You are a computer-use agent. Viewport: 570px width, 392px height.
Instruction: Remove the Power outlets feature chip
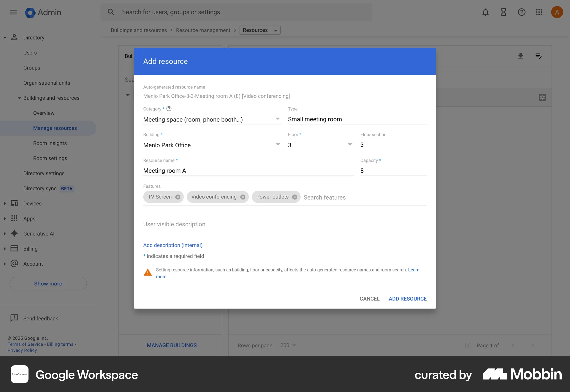tap(294, 197)
